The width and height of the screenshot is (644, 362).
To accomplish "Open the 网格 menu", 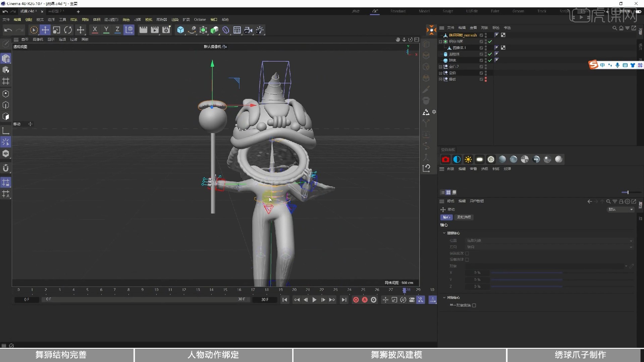I will (x=85, y=19).
